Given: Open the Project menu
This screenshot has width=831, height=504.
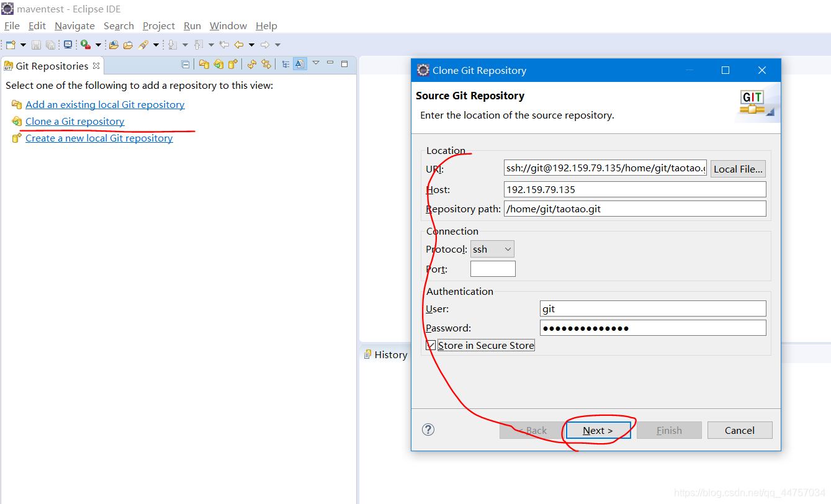Looking at the screenshot, I should (159, 25).
